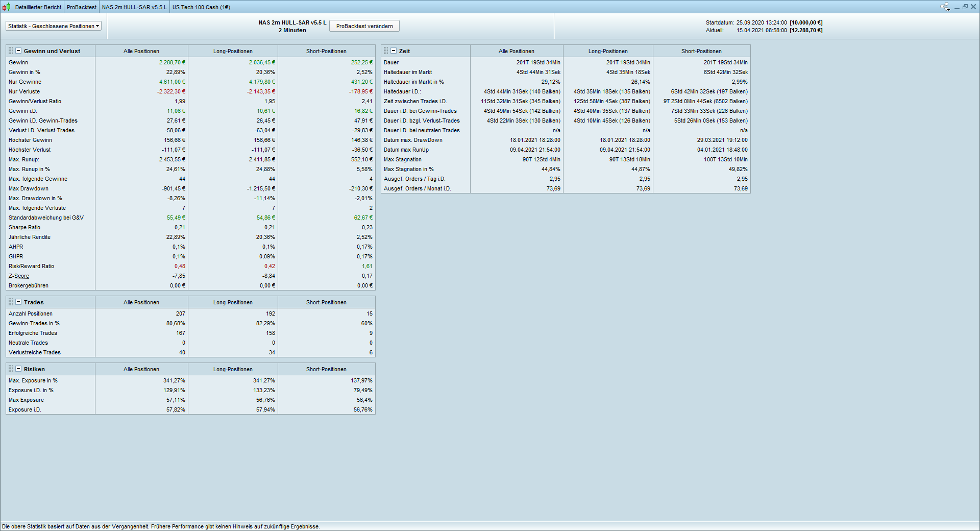Click the Nur Gewinne value 4.611,00 €
Image resolution: width=980 pixels, height=531 pixels.
click(172, 82)
